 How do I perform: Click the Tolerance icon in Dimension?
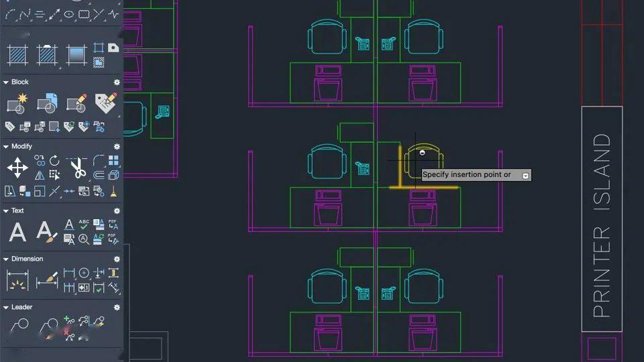click(84, 288)
